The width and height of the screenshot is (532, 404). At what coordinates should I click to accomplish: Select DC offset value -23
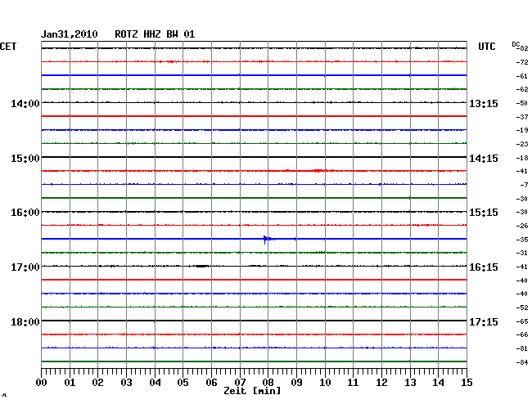click(x=522, y=144)
